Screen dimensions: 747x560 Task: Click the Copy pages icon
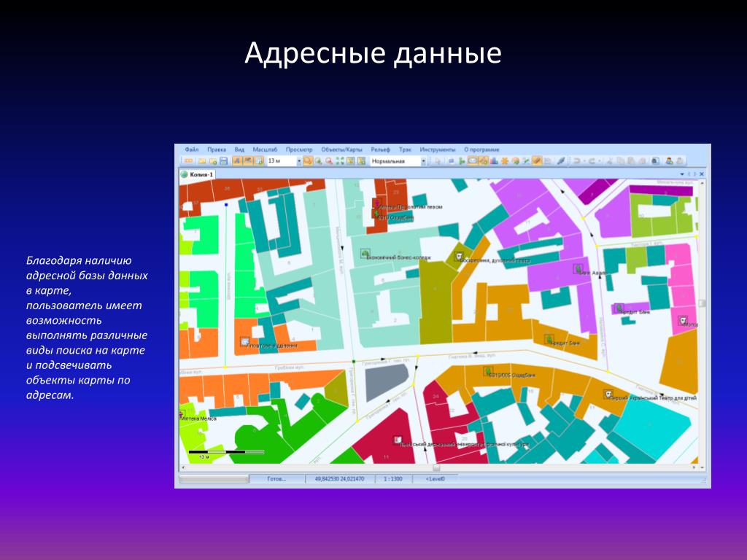click(620, 161)
